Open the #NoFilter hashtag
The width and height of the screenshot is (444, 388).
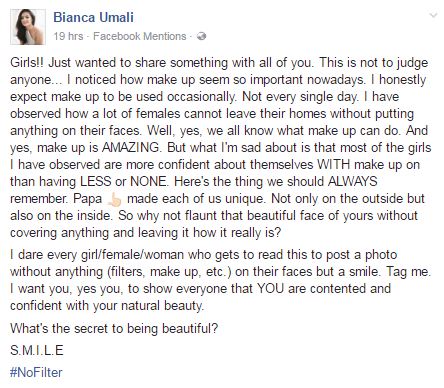[36, 372]
